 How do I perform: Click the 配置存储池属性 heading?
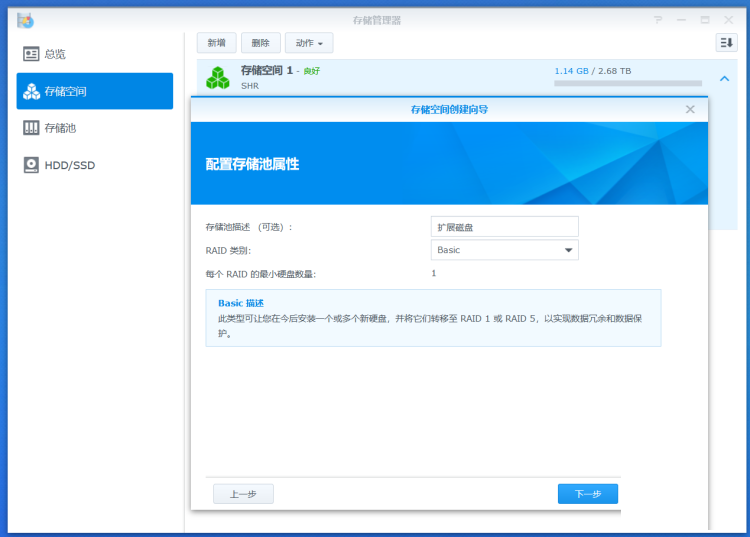pos(252,164)
